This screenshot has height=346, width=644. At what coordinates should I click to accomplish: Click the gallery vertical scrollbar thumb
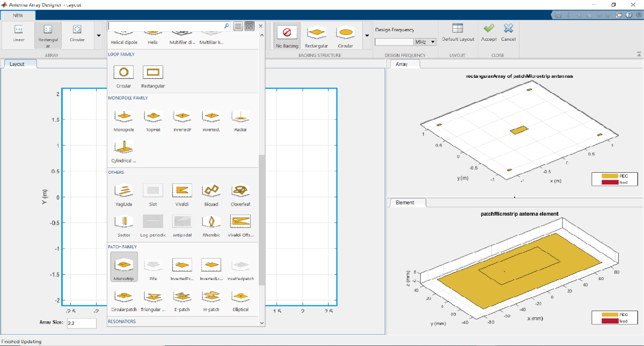[262, 220]
